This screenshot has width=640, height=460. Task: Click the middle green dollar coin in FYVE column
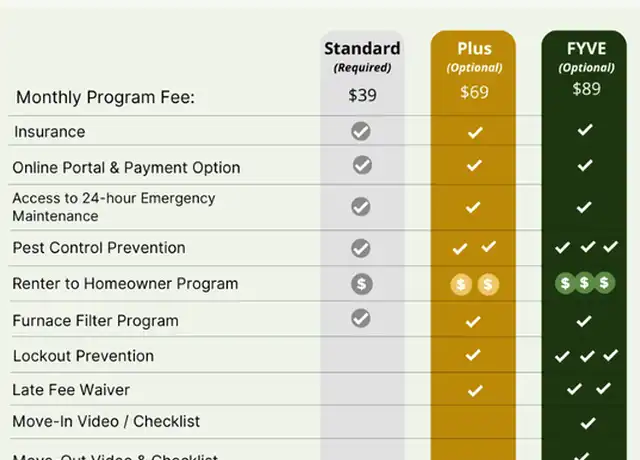[x=584, y=282]
